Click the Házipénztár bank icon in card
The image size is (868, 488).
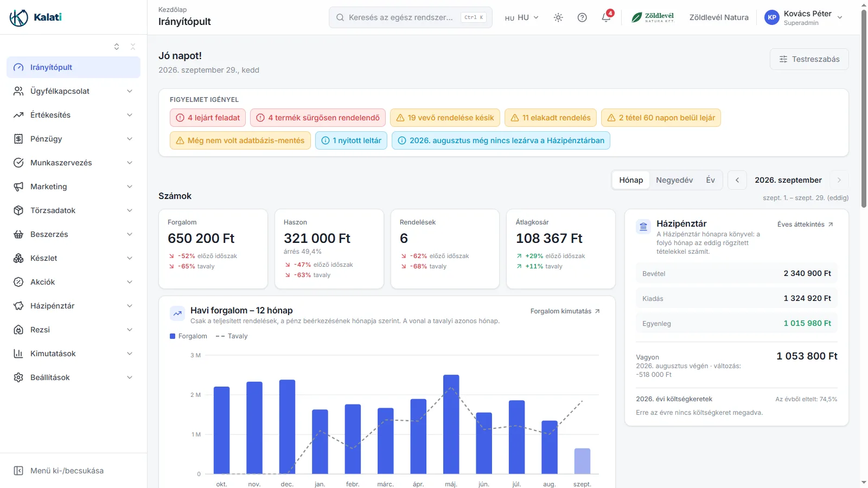coord(643,227)
